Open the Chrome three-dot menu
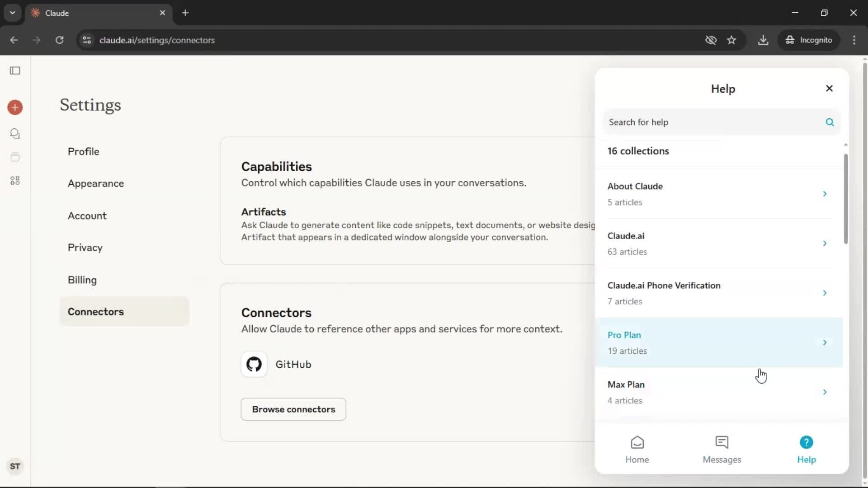868x488 pixels. click(x=854, y=40)
